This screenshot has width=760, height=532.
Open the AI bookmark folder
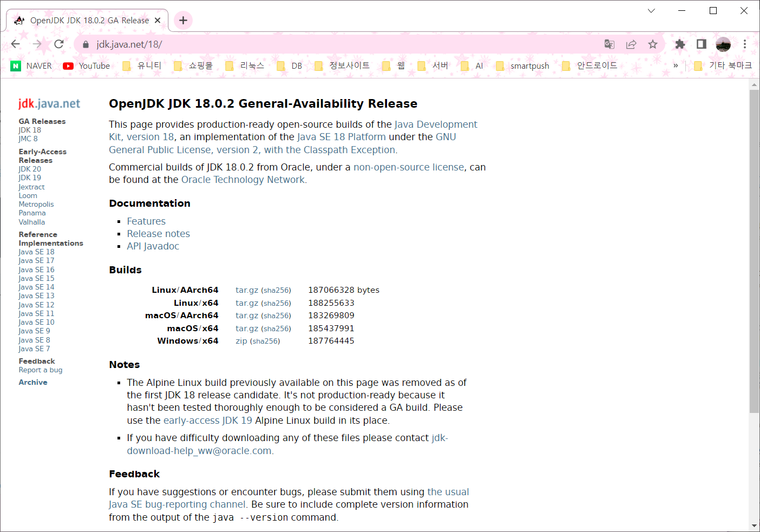pyautogui.click(x=472, y=65)
